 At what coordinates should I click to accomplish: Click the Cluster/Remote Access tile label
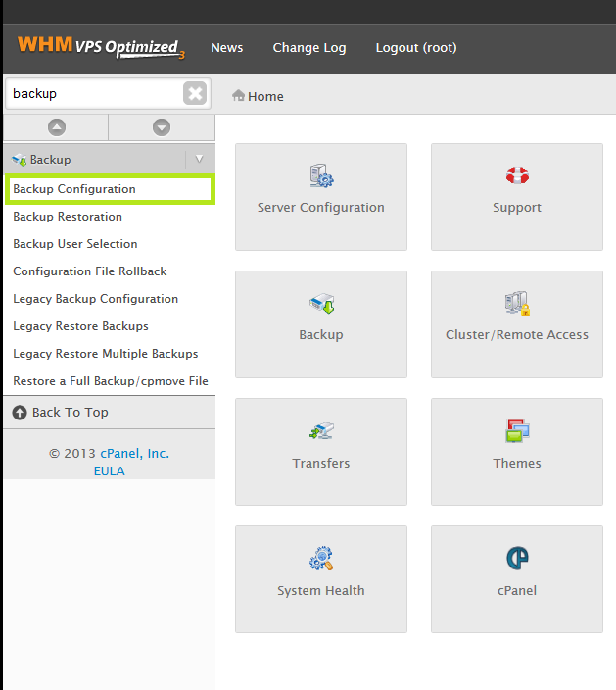click(x=517, y=335)
